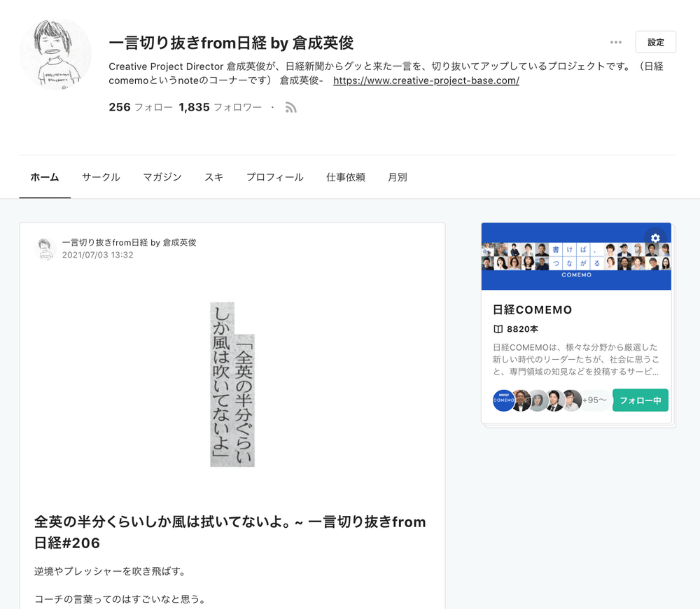This screenshot has width=700, height=609.
Task: Click the RSS feed icon
Action: tap(290, 108)
